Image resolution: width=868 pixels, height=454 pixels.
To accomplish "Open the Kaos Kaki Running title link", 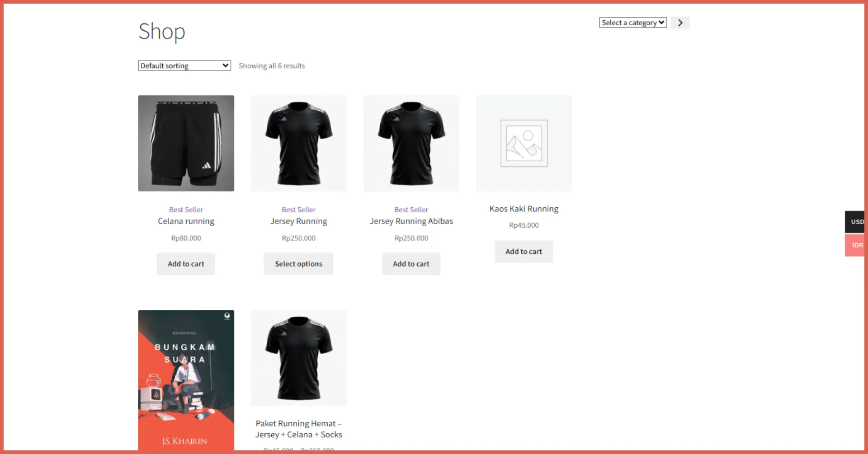I will pos(524,209).
